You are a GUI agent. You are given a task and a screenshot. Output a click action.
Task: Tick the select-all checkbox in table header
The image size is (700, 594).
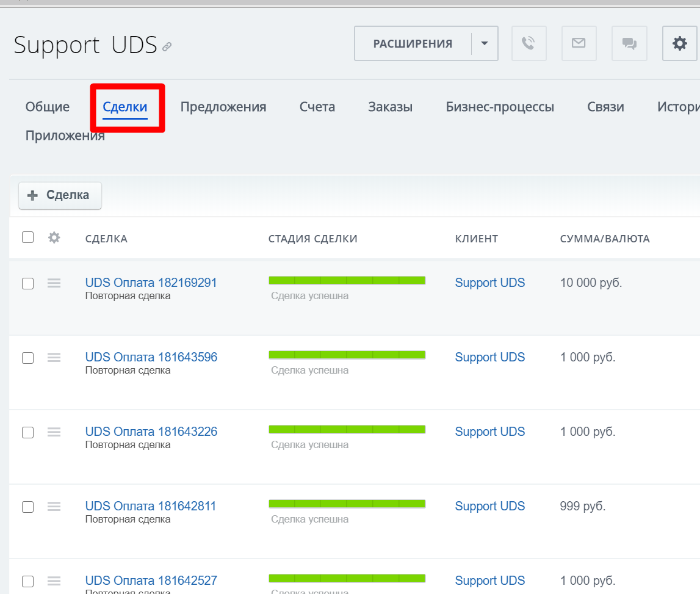pyautogui.click(x=28, y=237)
